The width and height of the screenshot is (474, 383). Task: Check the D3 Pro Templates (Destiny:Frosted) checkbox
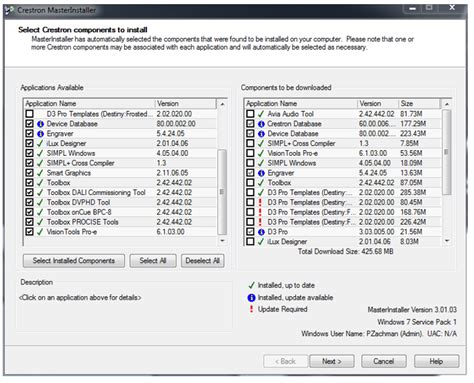[x=29, y=114]
